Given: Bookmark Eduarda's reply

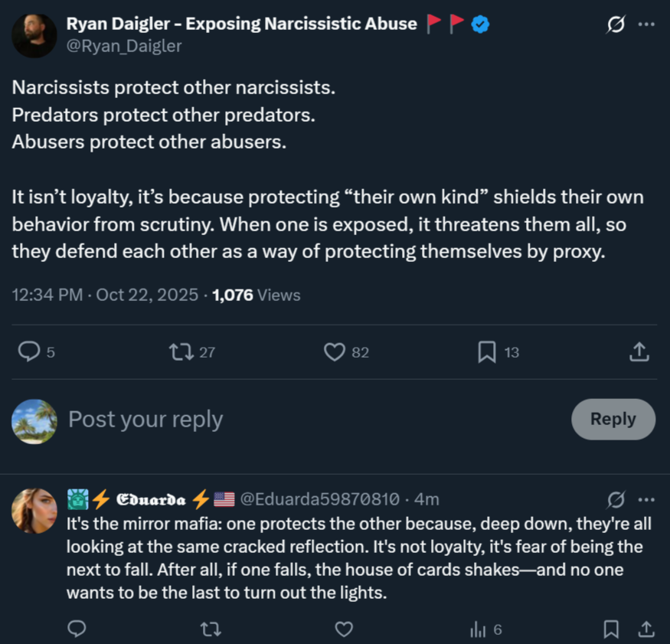Looking at the screenshot, I should [x=611, y=629].
